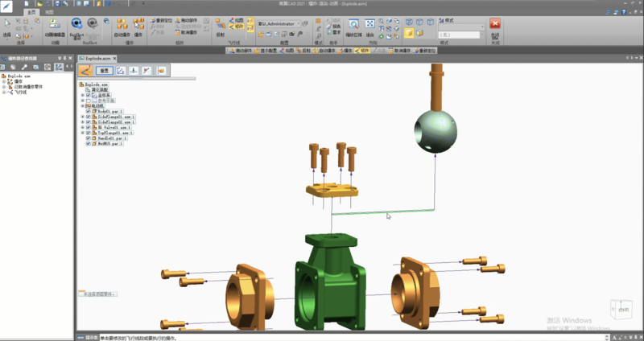Expand the Valve01.asm:1 node
Viewport: 644px width, 341px height.
click(83, 128)
